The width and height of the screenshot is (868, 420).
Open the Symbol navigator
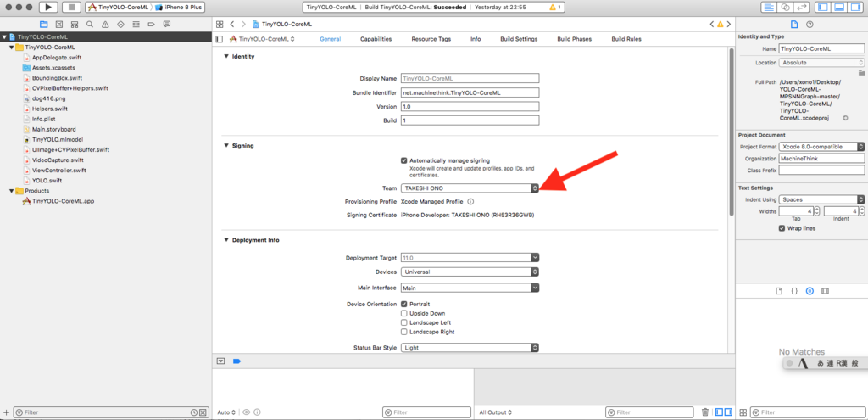(75, 25)
